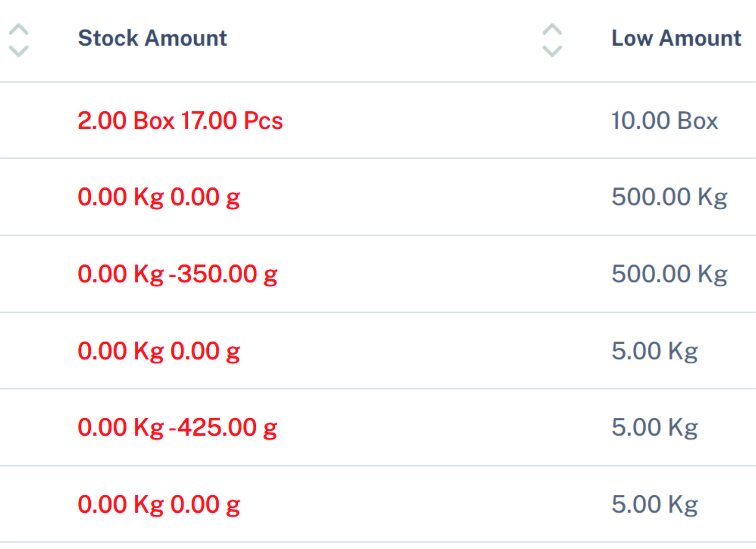Click the sort-descending arrow left of Stock Amount
This screenshot has height=549, width=756.
(18, 51)
